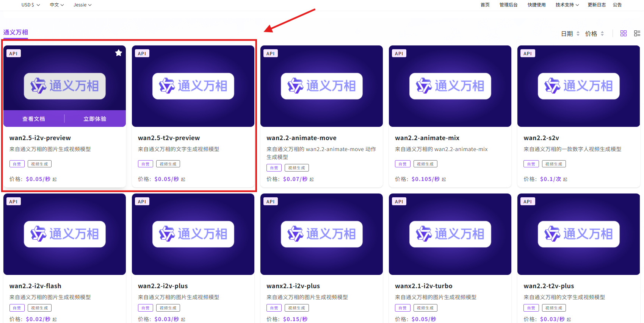Viewport: 644px width, 323px height.
Task: Click wan2.2-i2v-flash card thumbnail
Action: pyautogui.click(x=64, y=234)
